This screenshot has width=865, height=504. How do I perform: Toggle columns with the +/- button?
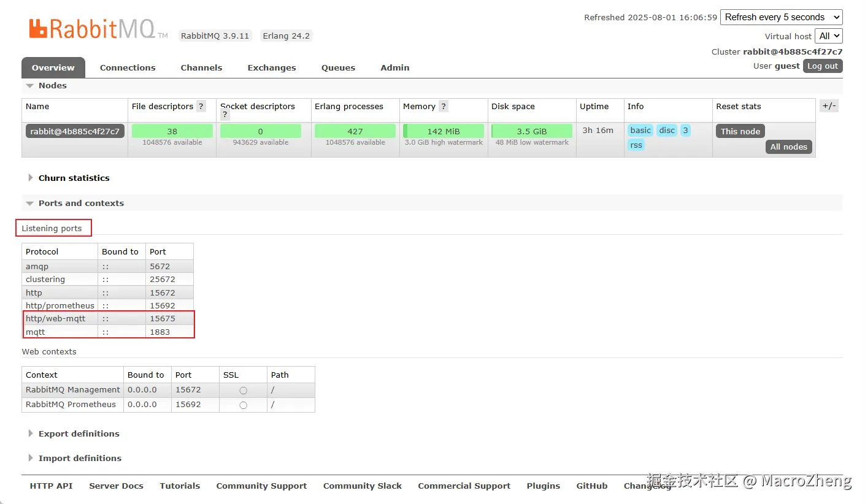coord(829,105)
